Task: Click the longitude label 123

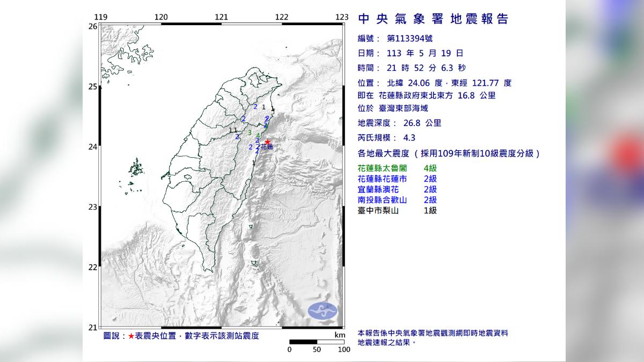Action: (x=342, y=17)
